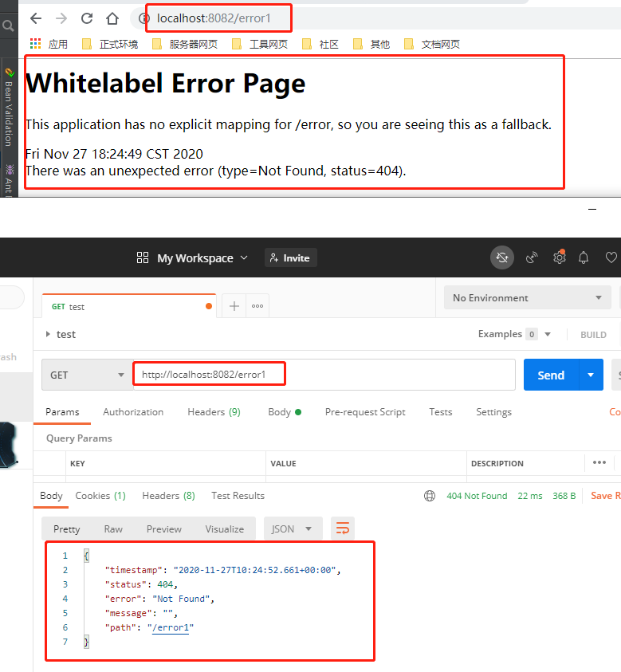Open the 文档网页 bookmark folder
This screenshot has width=621, height=672.
pyautogui.click(x=431, y=44)
